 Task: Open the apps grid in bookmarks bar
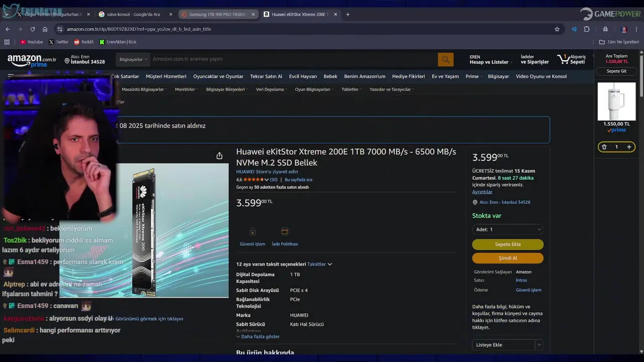7,42
